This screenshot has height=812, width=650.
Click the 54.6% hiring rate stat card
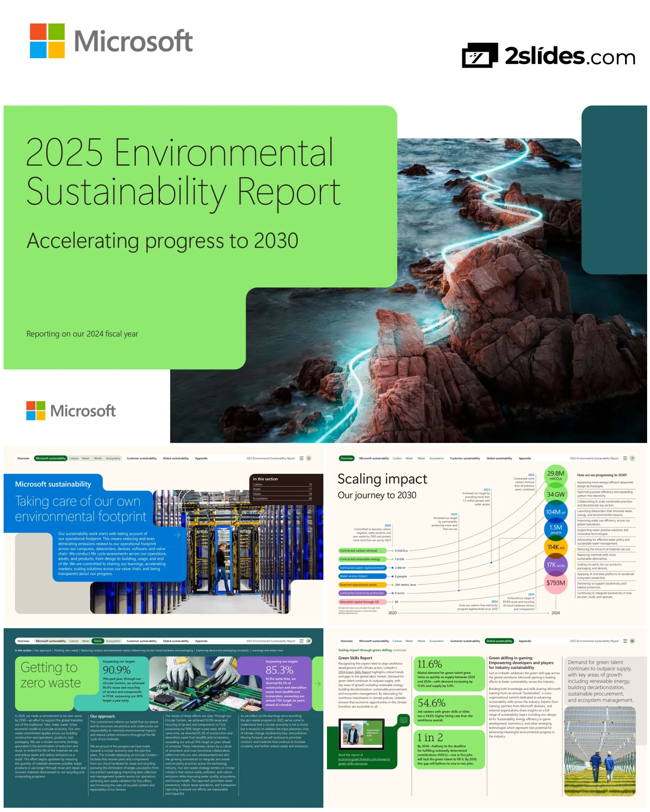pyautogui.click(x=449, y=711)
